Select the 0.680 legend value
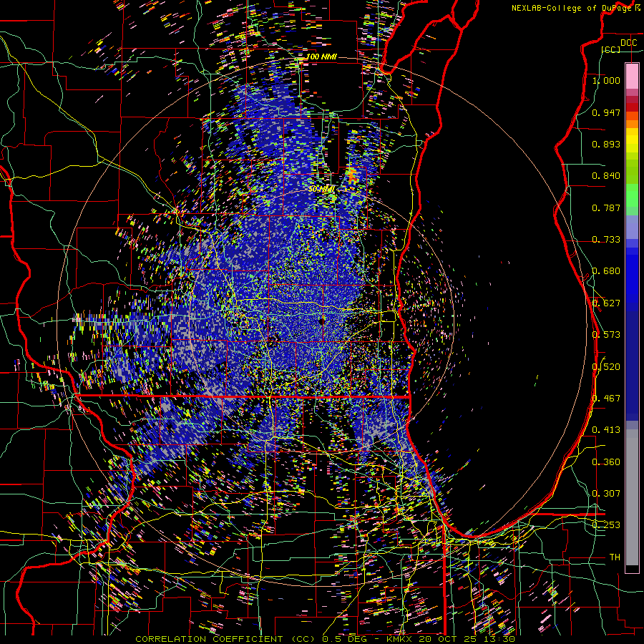Screen dimensions: 644x644 click(606, 271)
